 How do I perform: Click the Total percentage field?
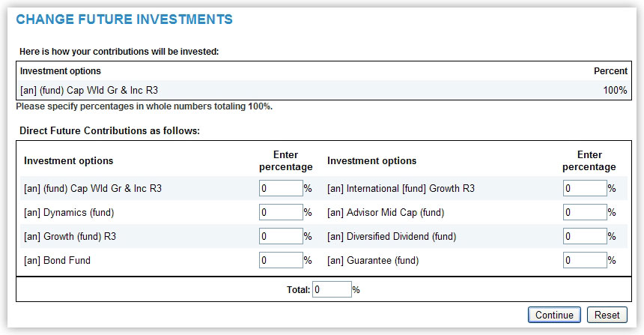[x=332, y=289]
